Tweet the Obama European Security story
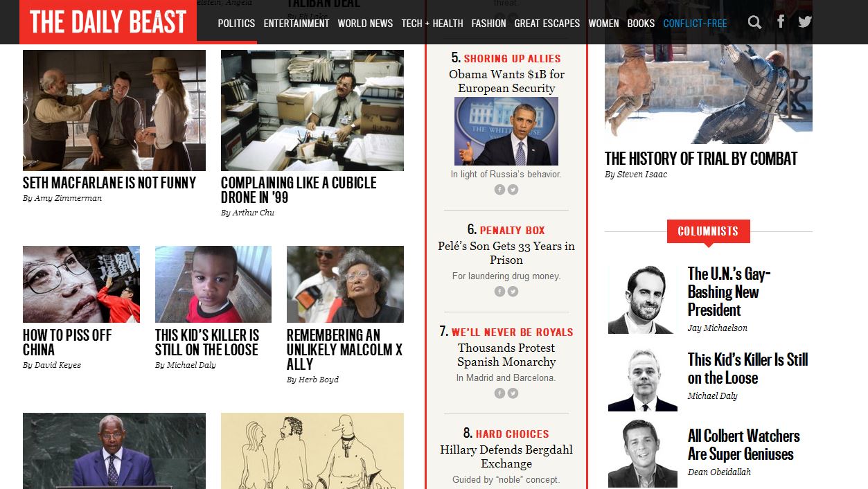 click(513, 190)
